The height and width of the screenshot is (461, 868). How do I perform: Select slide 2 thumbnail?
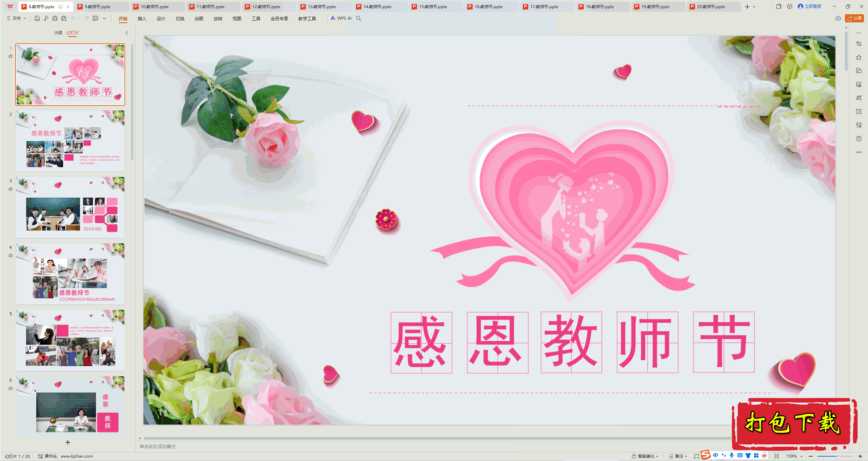tap(70, 141)
